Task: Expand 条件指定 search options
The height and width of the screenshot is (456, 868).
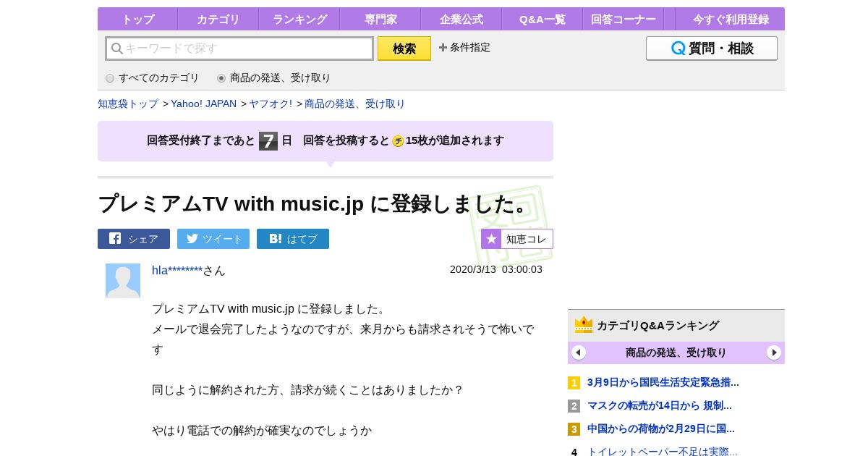Action: coord(464,48)
